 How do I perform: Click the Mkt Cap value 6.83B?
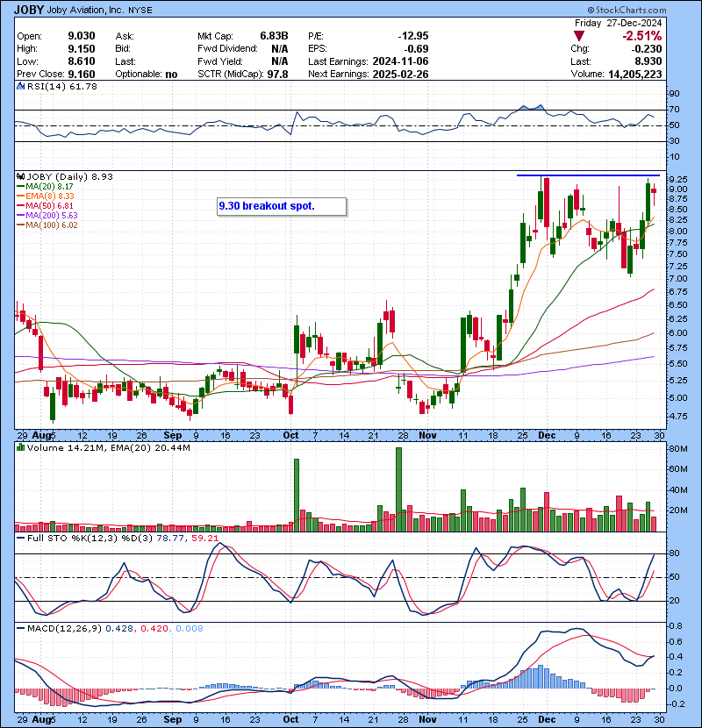click(x=274, y=36)
